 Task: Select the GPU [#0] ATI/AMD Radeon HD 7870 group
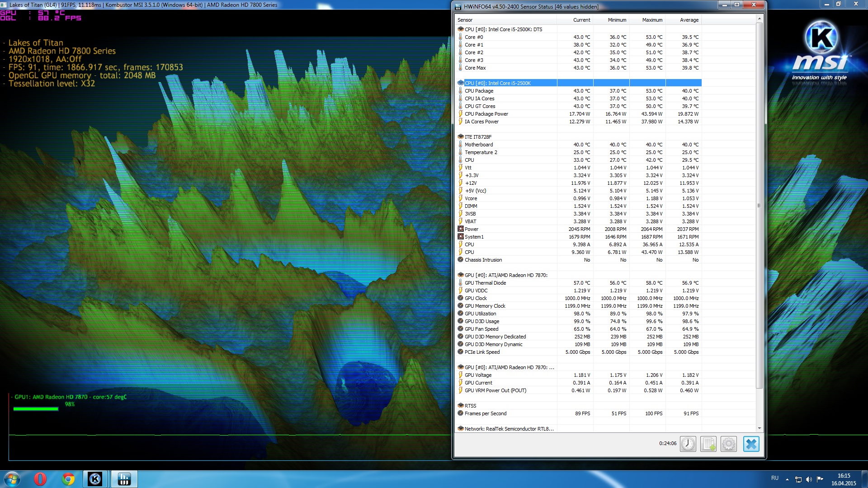click(505, 275)
